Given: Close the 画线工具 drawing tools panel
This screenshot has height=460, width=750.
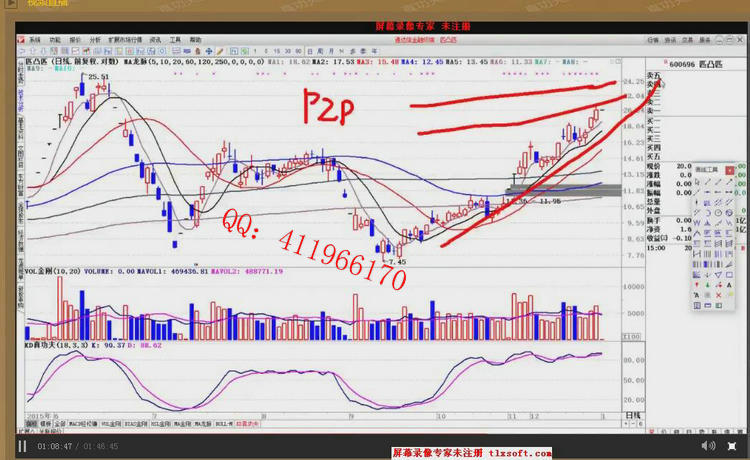Looking at the screenshot, I should click(729, 170).
